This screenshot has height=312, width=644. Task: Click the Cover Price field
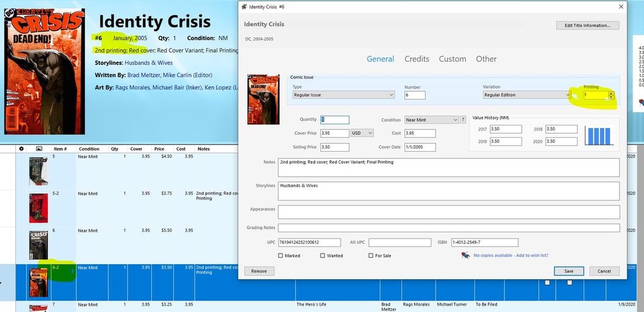tap(335, 133)
